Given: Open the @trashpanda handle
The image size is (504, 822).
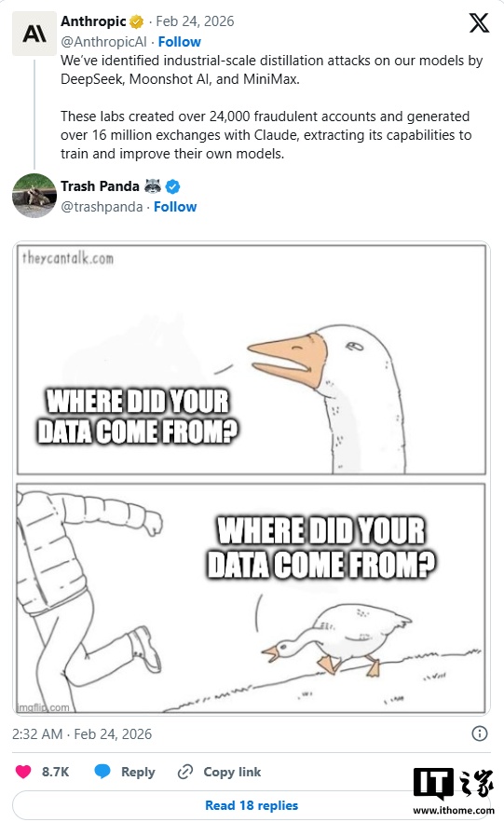Looking at the screenshot, I should (x=102, y=207).
